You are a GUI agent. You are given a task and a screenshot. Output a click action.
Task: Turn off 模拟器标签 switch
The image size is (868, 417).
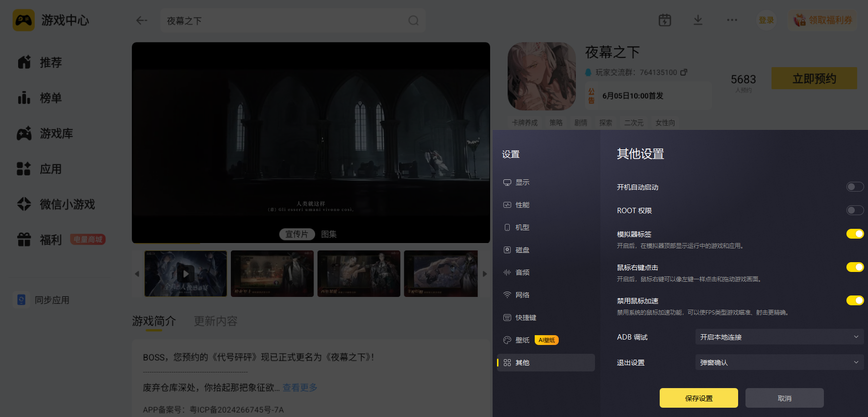tap(855, 234)
